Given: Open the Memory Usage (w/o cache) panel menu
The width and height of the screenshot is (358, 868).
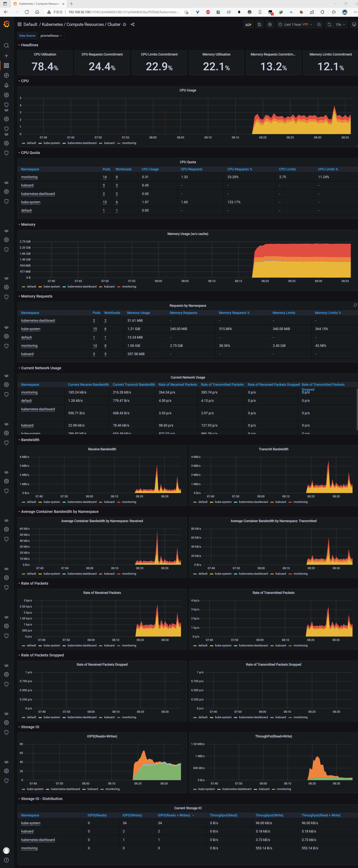Looking at the screenshot, I should click(x=188, y=234).
